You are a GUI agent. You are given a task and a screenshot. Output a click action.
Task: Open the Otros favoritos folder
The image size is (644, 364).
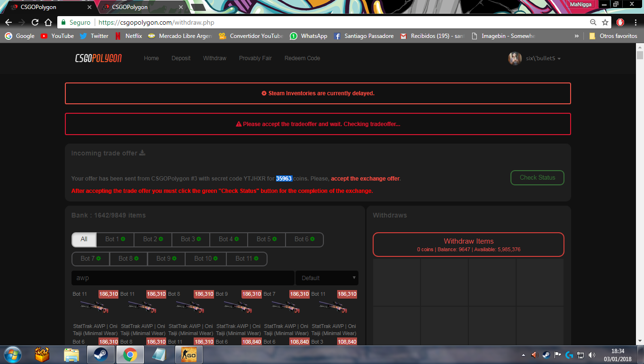tap(613, 36)
